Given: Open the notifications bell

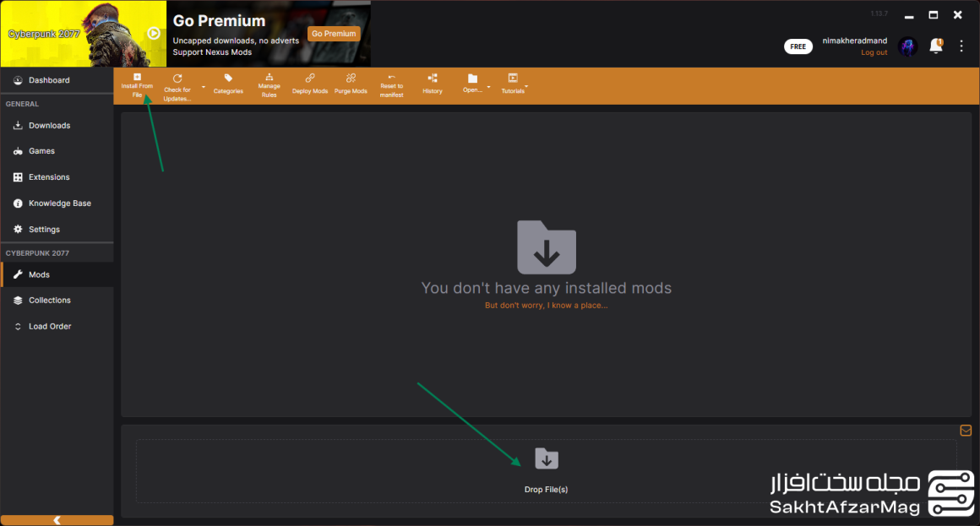Looking at the screenshot, I should coord(935,46).
